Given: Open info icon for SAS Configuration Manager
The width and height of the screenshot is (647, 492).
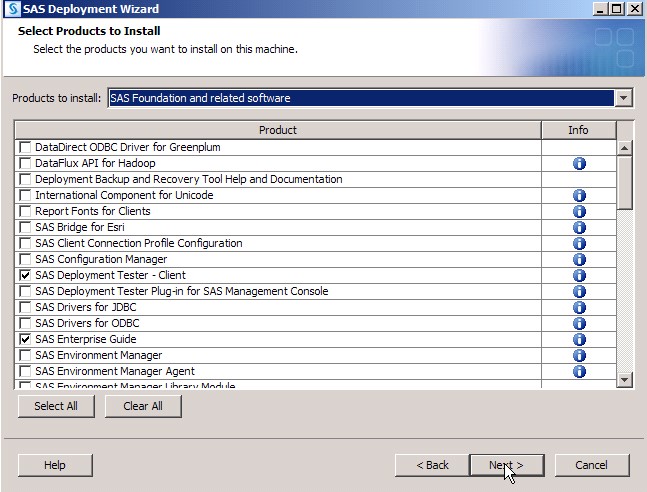Looking at the screenshot, I should coord(579,260).
